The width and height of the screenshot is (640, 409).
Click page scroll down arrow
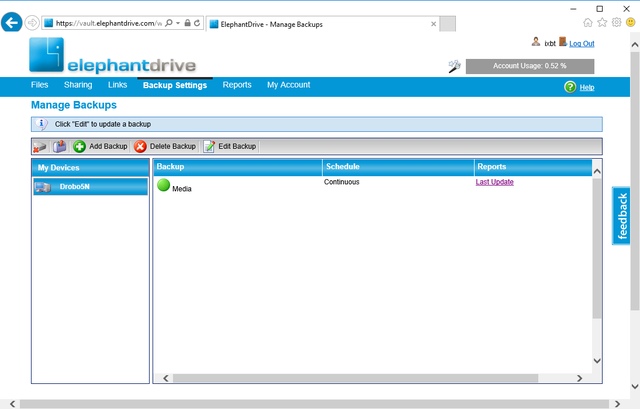pos(635,386)
